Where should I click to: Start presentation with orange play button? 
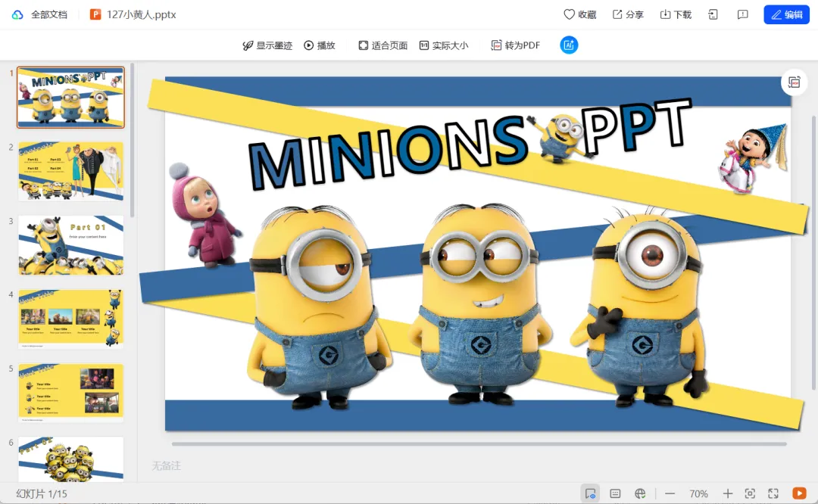point(799,493)
